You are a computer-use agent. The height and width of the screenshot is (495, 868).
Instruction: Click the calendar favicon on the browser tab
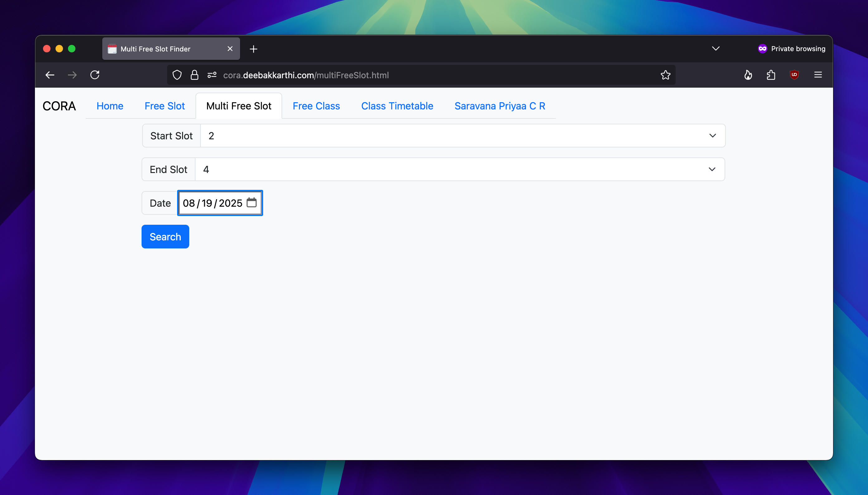click(x=112, y=49)
